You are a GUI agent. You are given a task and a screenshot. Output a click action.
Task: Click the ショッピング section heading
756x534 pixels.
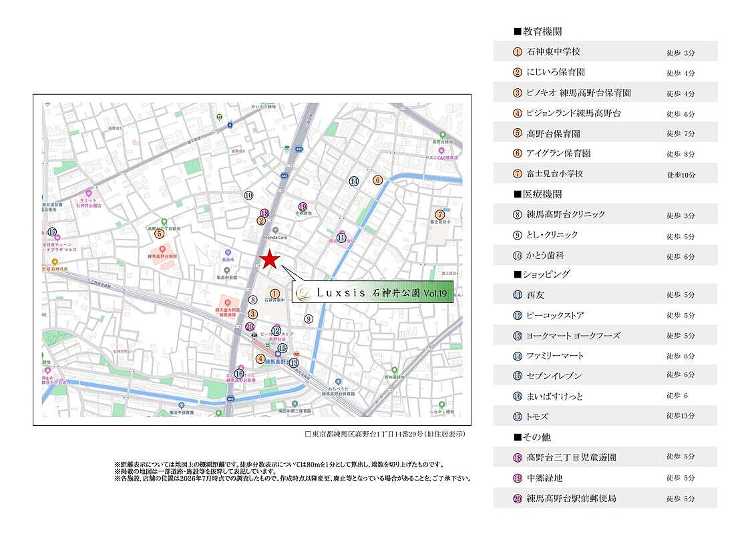coord(542,274)
